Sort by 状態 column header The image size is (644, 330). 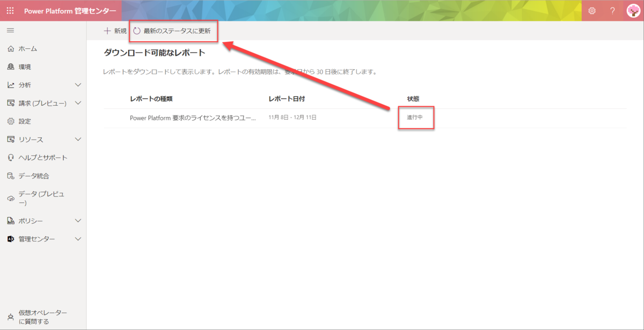pyautogui.click(x=413, y=99)
